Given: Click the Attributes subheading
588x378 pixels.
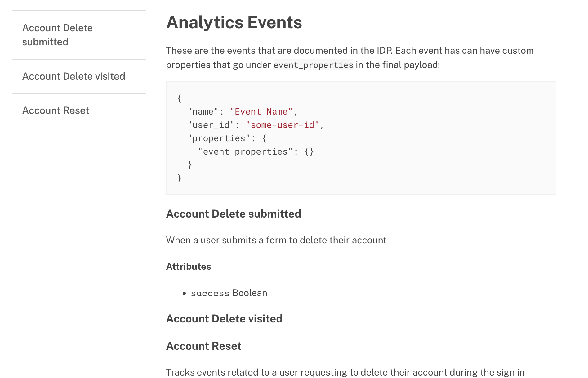Looking at the screenshot, I should tap(188, 267).
